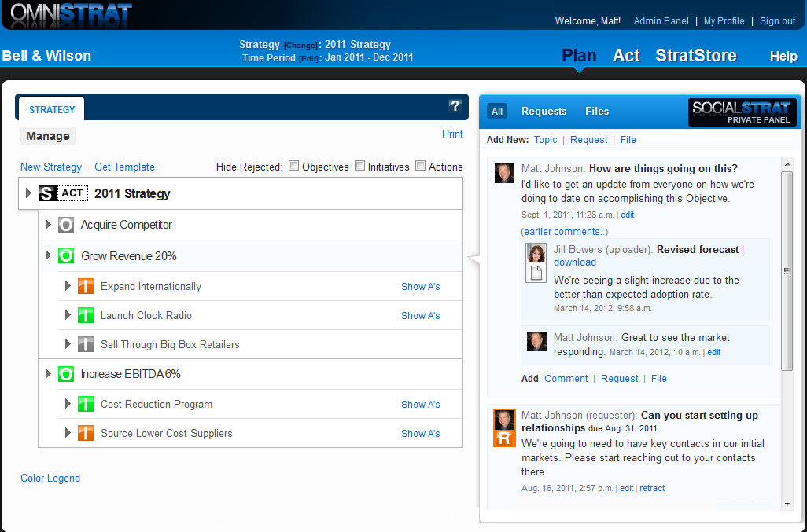
Task: Expand Sell Through Big Box Retailers arrow
Action: pyautogui.click(x=68, y=344)
